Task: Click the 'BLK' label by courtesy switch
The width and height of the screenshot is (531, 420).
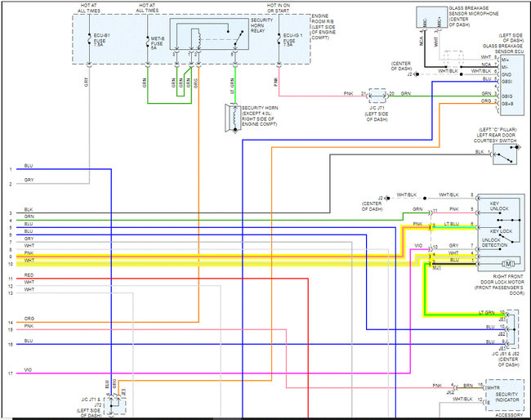Action: 480,152
